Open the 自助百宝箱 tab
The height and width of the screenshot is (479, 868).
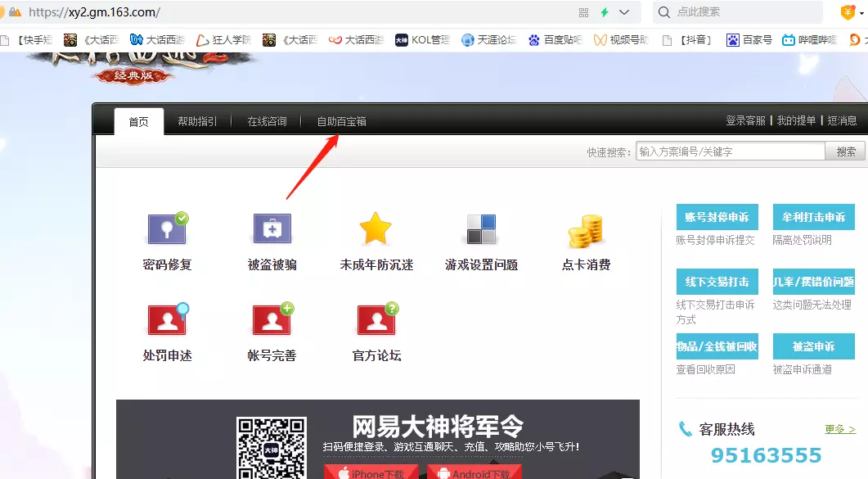click(341, 121)
